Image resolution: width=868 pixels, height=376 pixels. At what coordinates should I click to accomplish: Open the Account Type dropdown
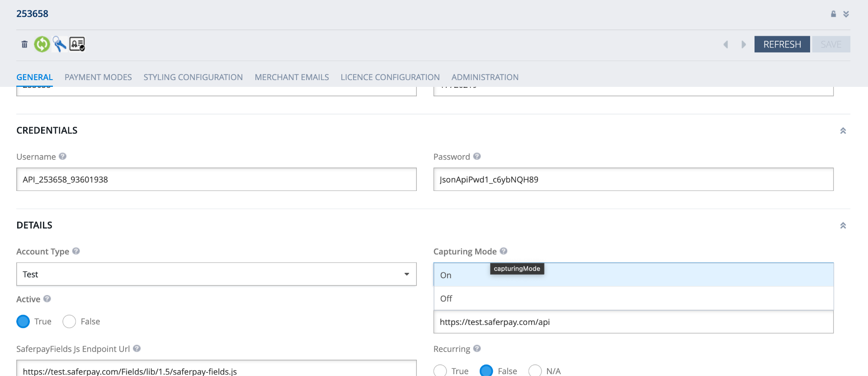point(216,274)
